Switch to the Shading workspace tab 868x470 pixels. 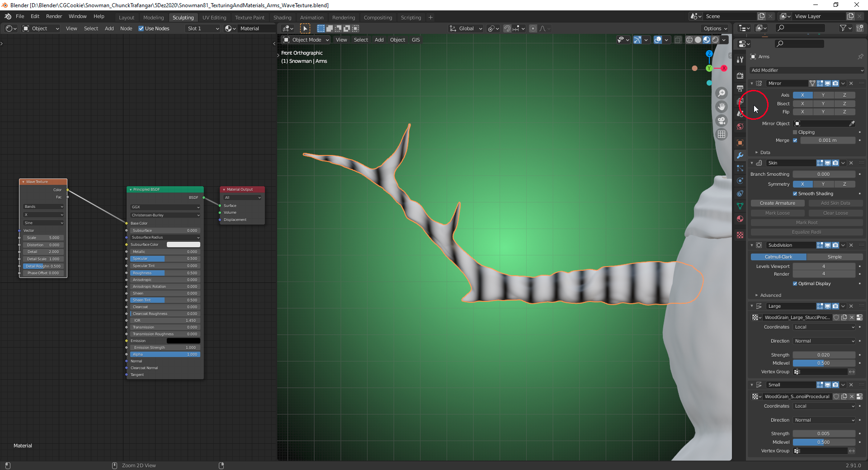click(282, 18)
